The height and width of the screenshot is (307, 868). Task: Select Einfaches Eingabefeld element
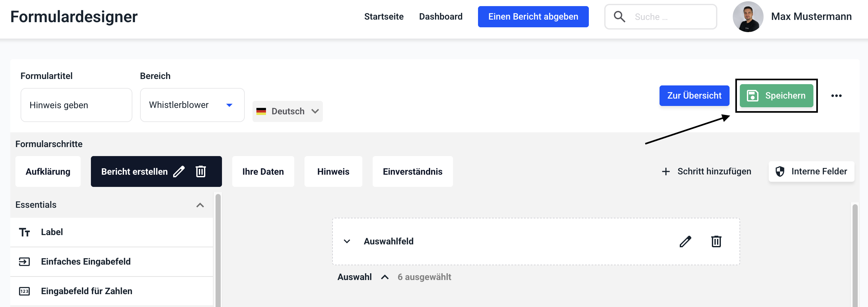pyautogui.click(x=85, y=261)
